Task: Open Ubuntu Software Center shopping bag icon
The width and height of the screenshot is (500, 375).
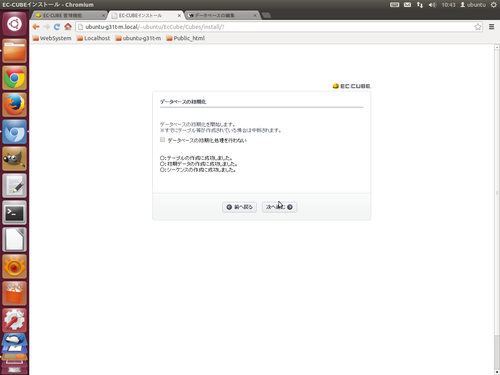Action: [14, 294]
